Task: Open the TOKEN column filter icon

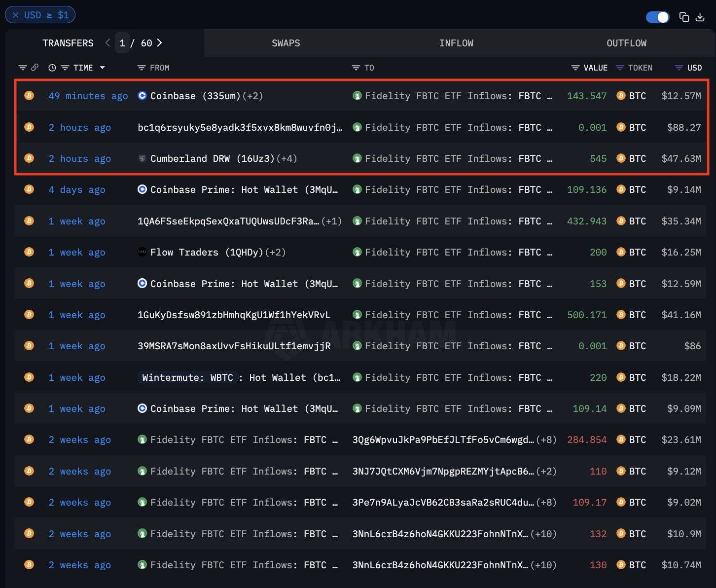Action: point(620,68)
